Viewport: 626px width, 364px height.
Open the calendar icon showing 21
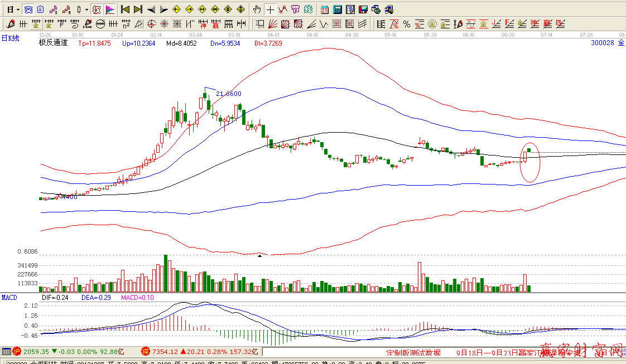pos(325,9)
